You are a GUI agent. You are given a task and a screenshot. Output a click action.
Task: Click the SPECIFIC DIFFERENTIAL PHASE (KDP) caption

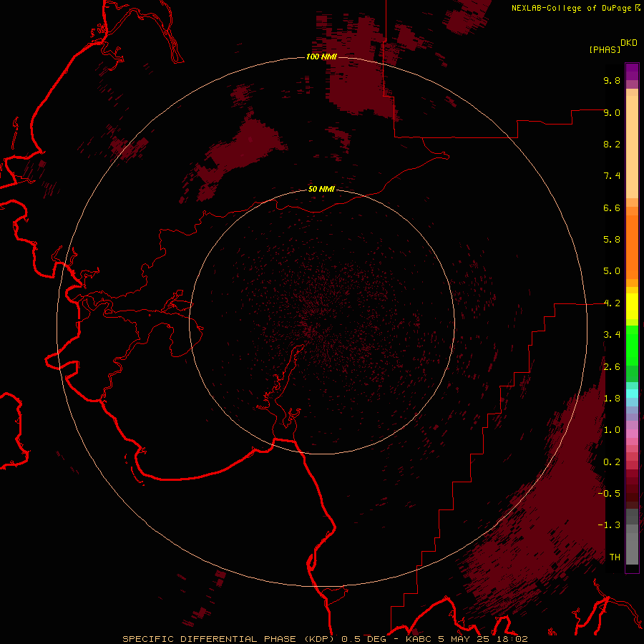point(228,639)
